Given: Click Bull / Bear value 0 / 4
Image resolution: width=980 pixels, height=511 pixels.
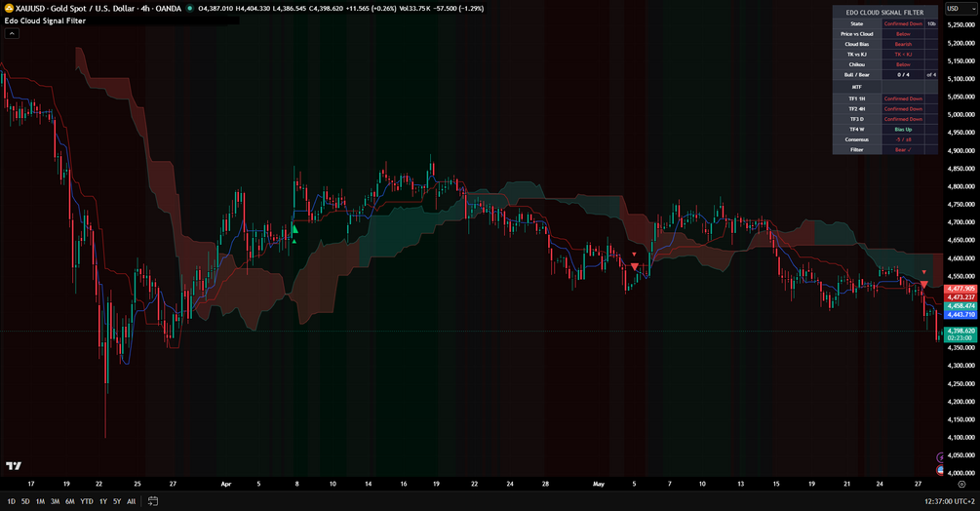Looking at the screenshot, I should (903, 75).
